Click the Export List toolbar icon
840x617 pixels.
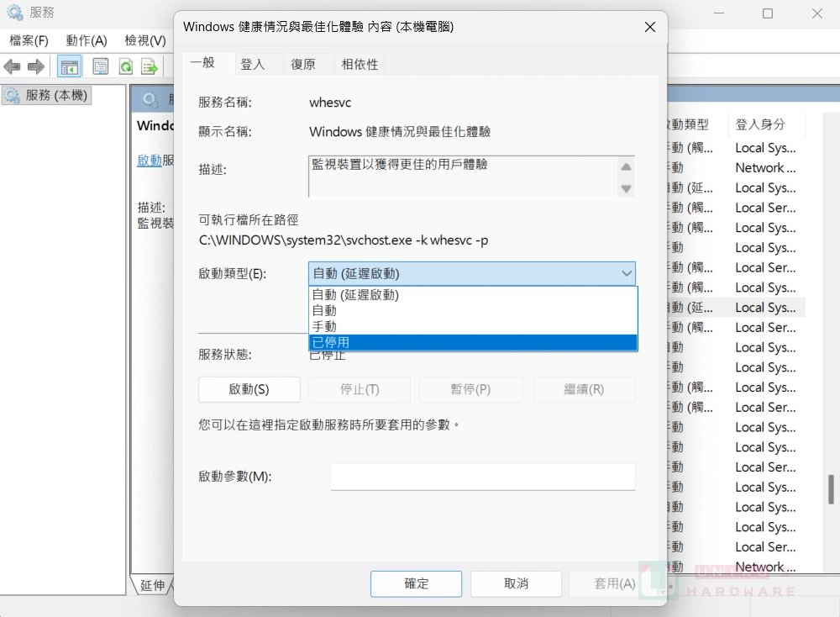point(150,67)
